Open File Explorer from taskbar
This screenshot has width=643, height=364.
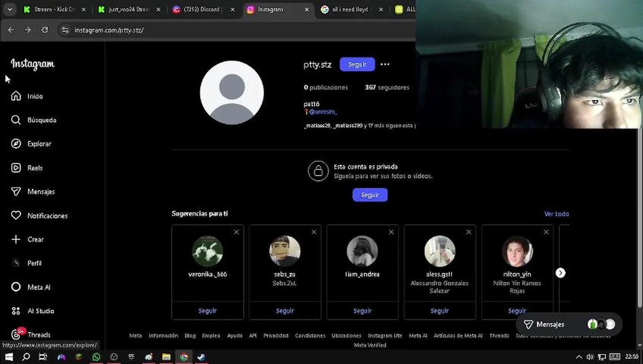166,357
